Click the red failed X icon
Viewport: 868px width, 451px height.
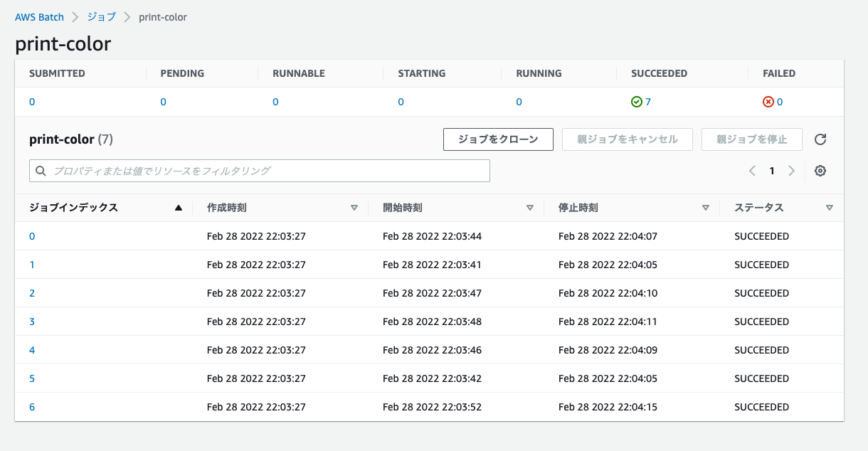[768, 102]
